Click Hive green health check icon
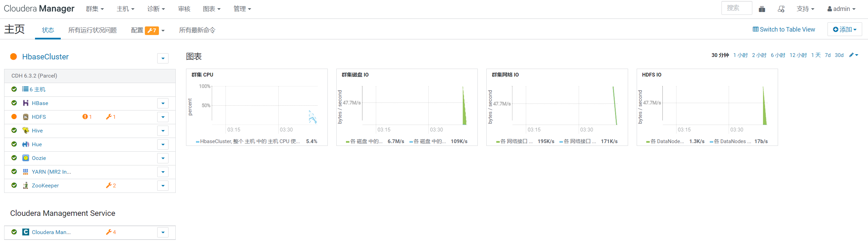Screen dimensions: 868x244 pyautogui.click(x=14, y=130)
